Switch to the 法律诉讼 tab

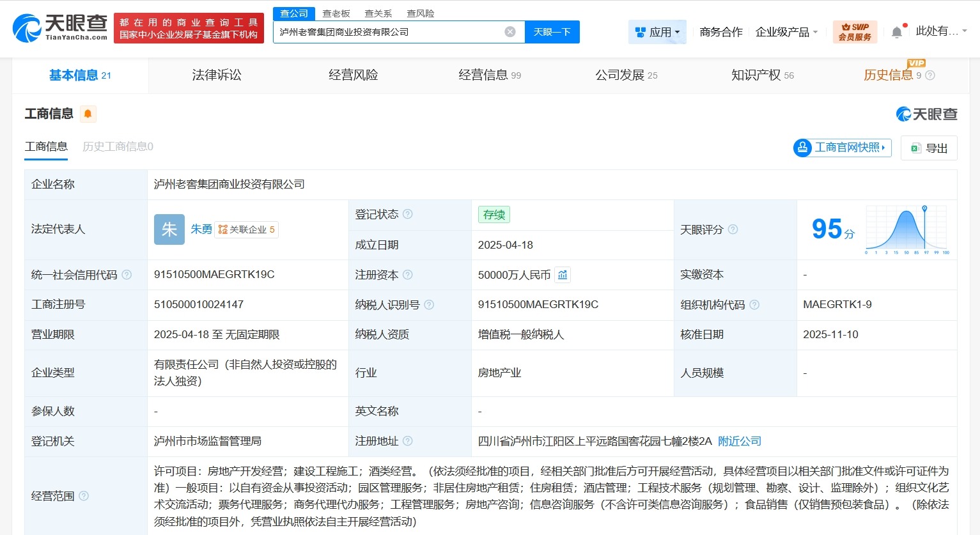coord(216,75)
